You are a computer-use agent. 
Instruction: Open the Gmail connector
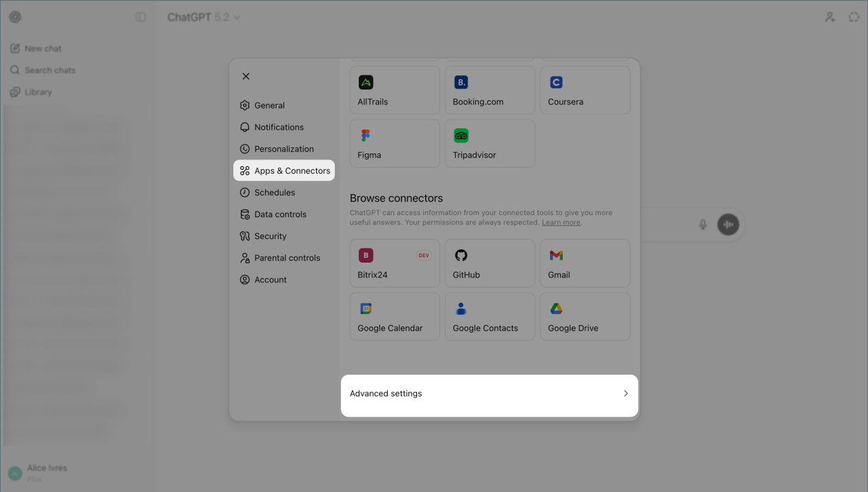[585, 263]
